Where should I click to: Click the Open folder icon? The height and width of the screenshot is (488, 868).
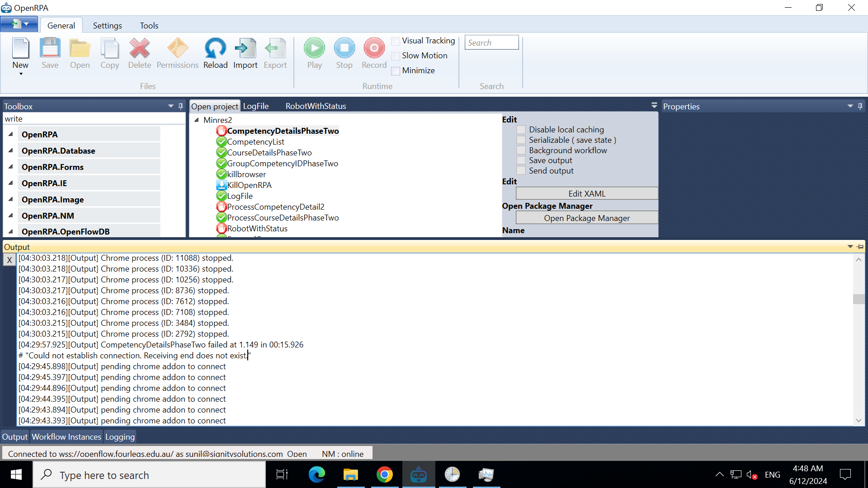[80, 48]
